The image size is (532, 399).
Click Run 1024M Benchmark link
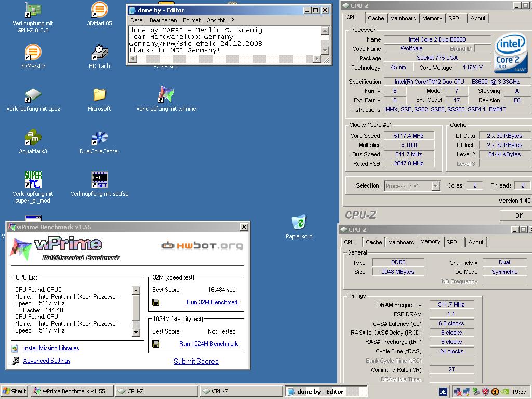209,344
